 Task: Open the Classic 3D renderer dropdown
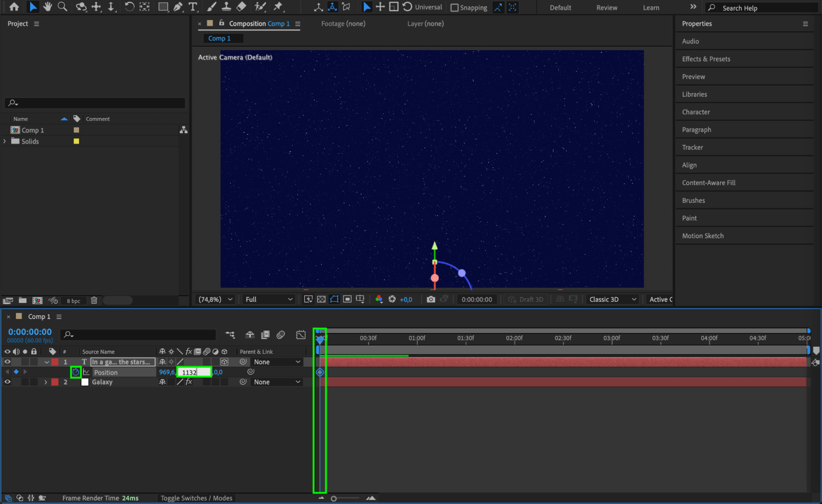coord(612,299)
